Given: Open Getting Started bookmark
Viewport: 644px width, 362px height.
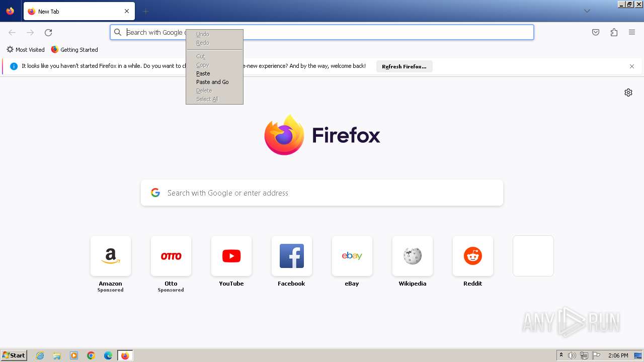Looking at the screenshot, I should 74,50.
